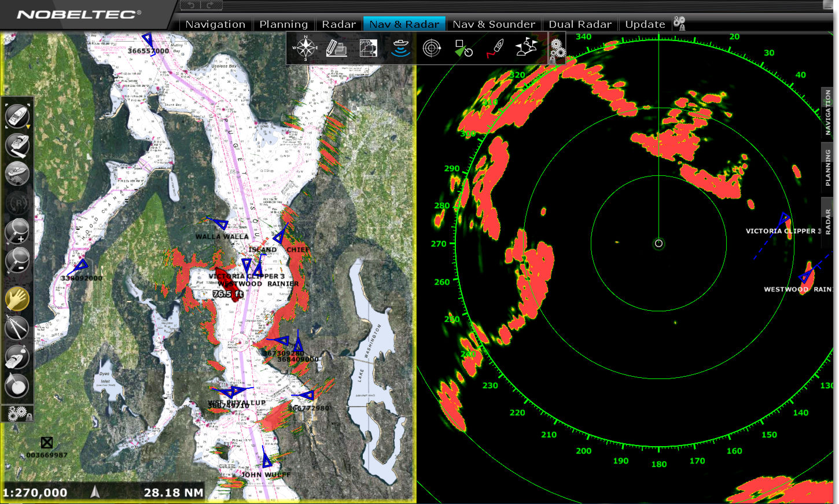Viewport: 839px width, 504px height.
Task: Click the ISLAND label on the chart
Action: pos(263,250)
